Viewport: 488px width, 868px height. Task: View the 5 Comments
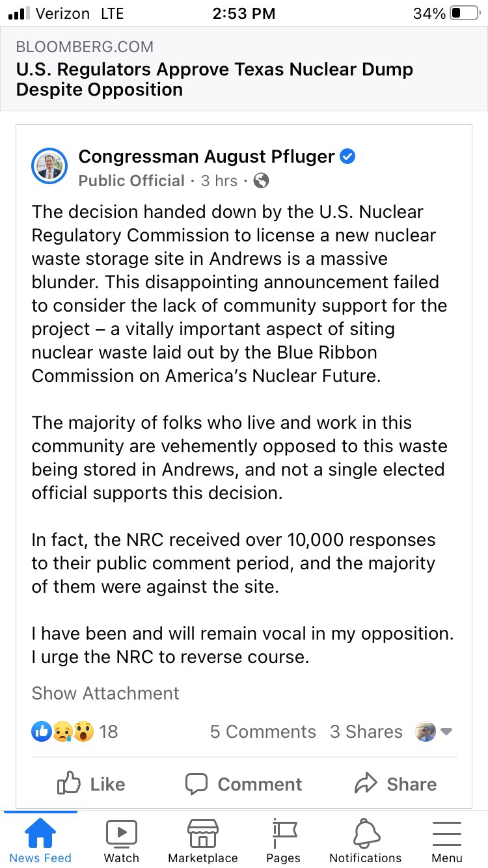263,731
